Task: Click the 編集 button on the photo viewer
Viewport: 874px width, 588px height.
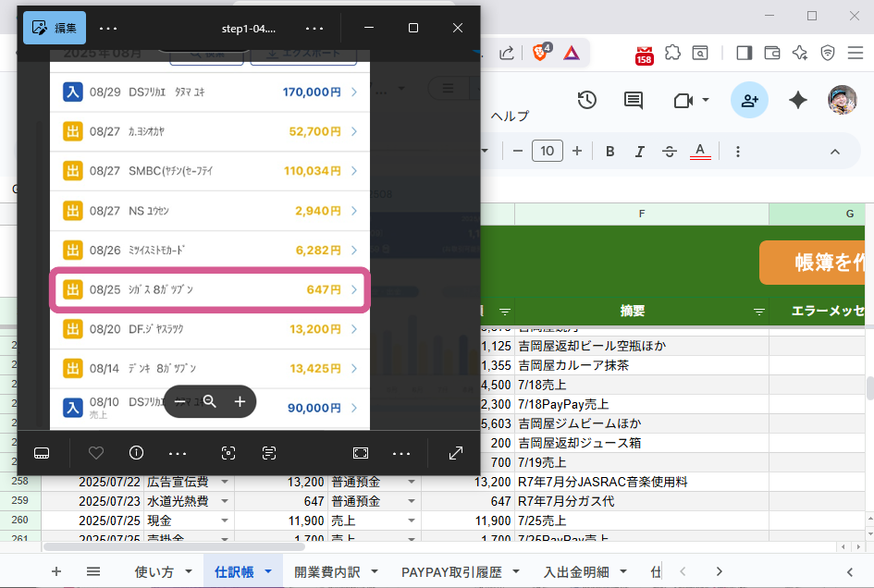Action: point(54,28)
